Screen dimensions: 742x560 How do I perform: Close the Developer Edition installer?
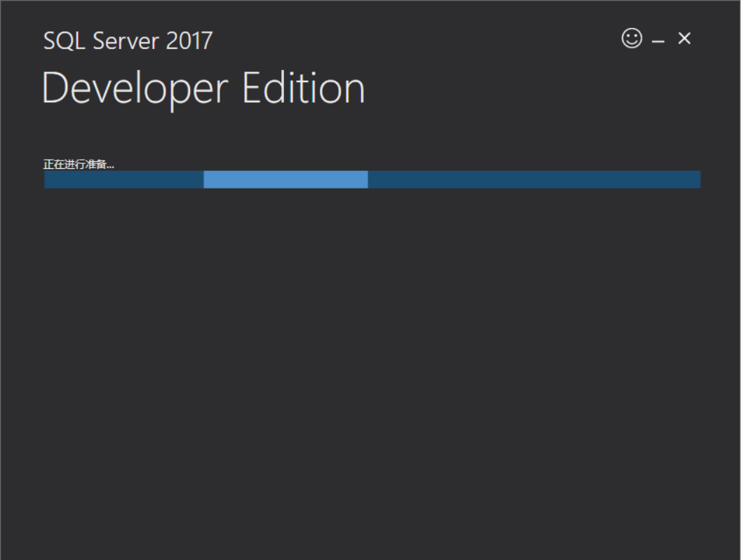(x=684, y=39)
